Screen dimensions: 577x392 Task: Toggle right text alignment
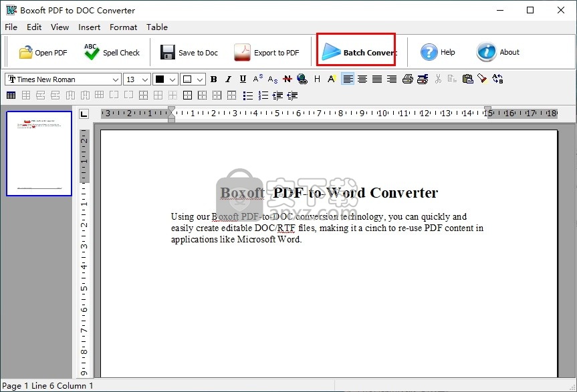click(x=392, y=79)
